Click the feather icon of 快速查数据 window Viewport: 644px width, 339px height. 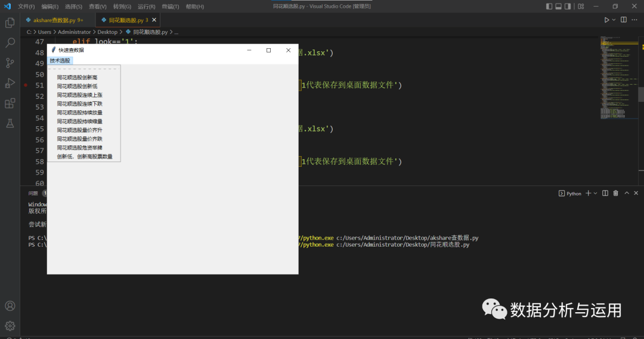tap(53, 50)
